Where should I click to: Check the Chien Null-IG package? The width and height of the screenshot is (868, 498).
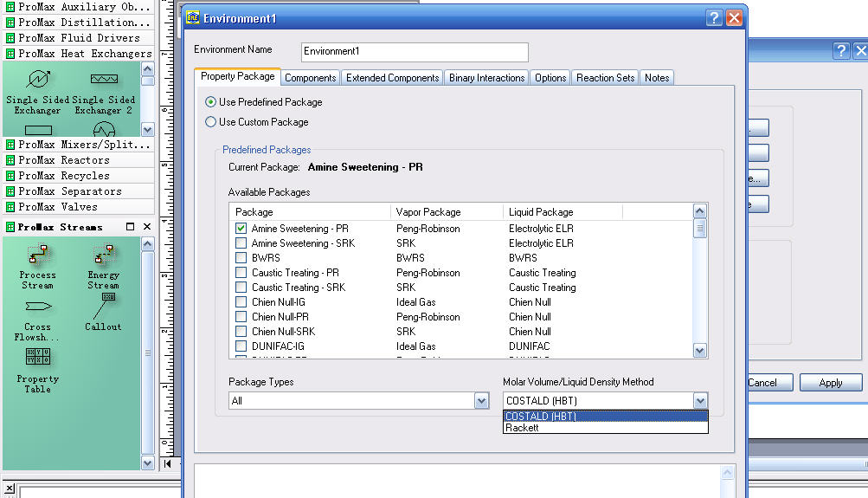coord(241,302)
